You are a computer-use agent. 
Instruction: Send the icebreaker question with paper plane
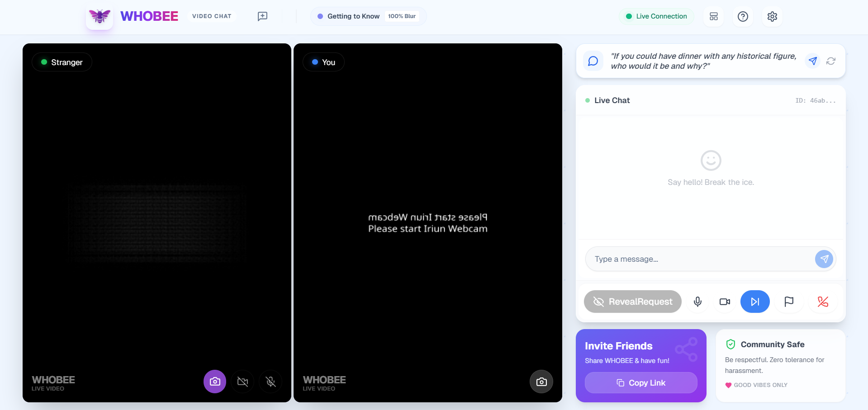(x=813, y=61)
